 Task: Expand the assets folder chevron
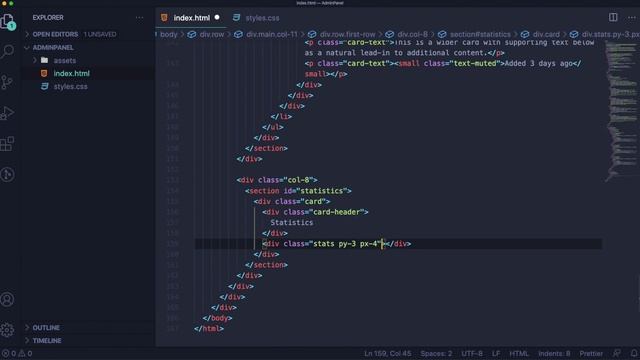coord(35,60)
